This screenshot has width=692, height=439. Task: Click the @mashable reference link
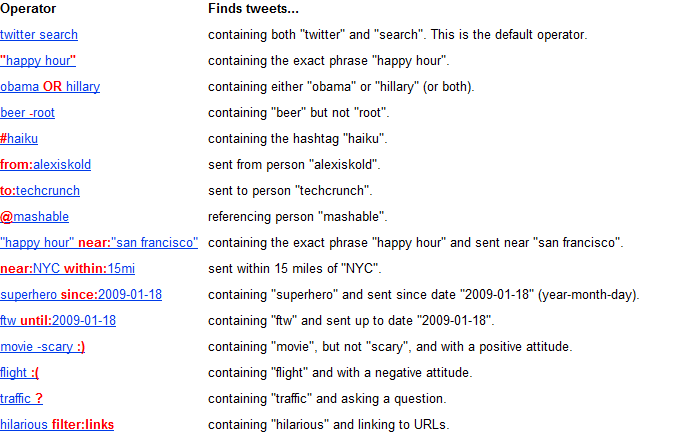34,217
